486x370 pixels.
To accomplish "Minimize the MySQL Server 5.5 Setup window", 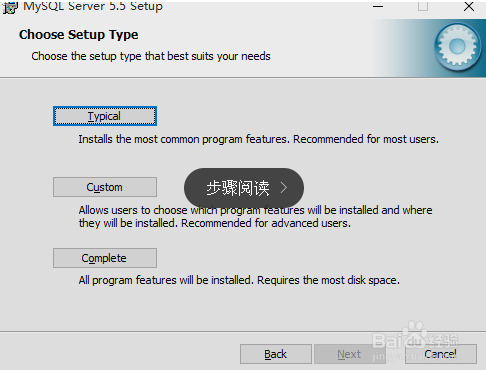I will [x=378, y=6].
